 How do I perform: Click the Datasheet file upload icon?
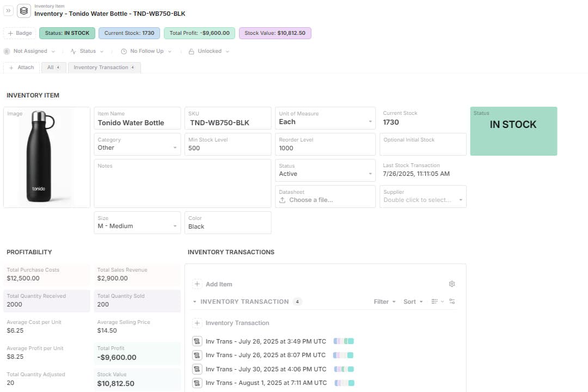pos(282,200)
